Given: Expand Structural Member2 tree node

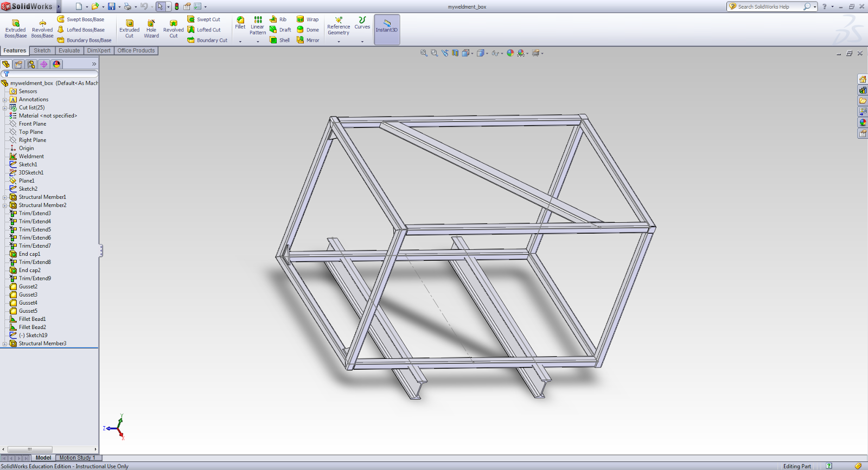Looking at the screenshot, I should (x=5, y=205).
